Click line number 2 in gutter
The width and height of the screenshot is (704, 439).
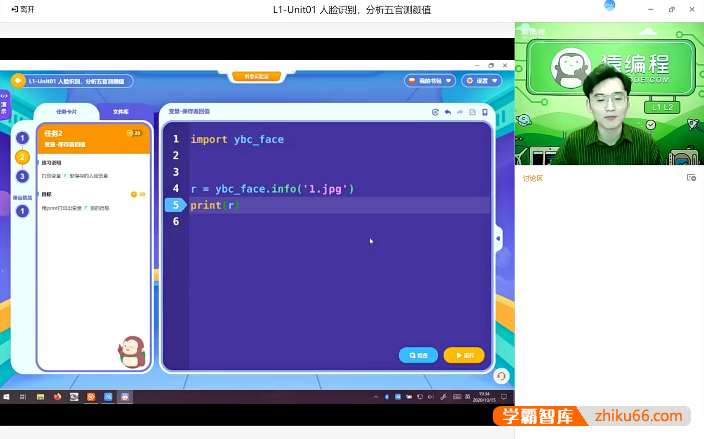pyautogui.click(x=176, y=155)
